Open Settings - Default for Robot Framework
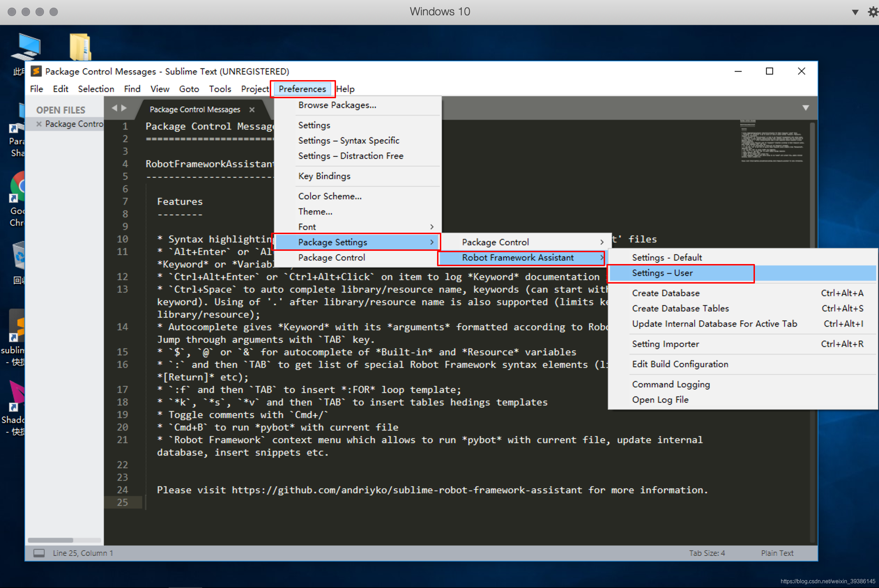Screen dimensions: 879x588 click(x=742, y=258)
